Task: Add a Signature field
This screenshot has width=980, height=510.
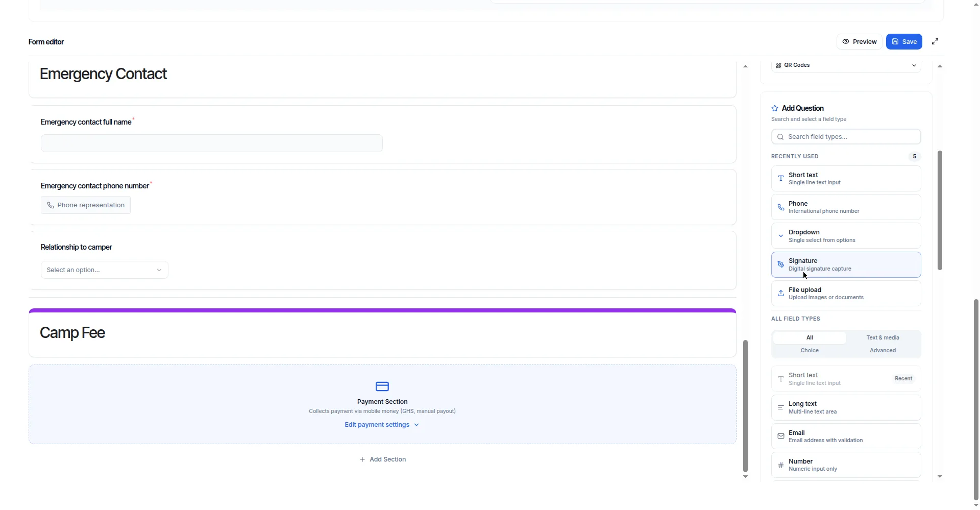Action: tap(846, 264)
